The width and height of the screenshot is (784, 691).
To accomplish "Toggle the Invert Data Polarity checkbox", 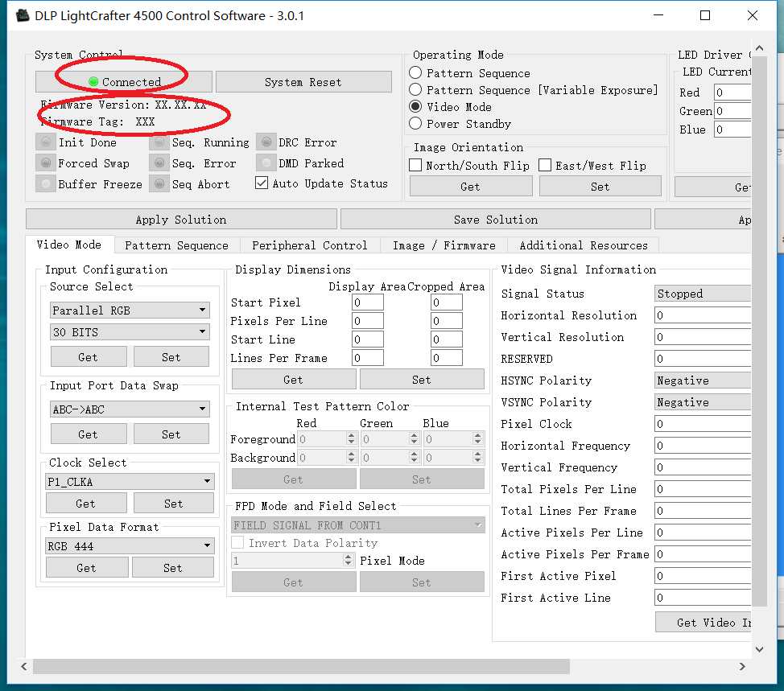I will 238,543.
